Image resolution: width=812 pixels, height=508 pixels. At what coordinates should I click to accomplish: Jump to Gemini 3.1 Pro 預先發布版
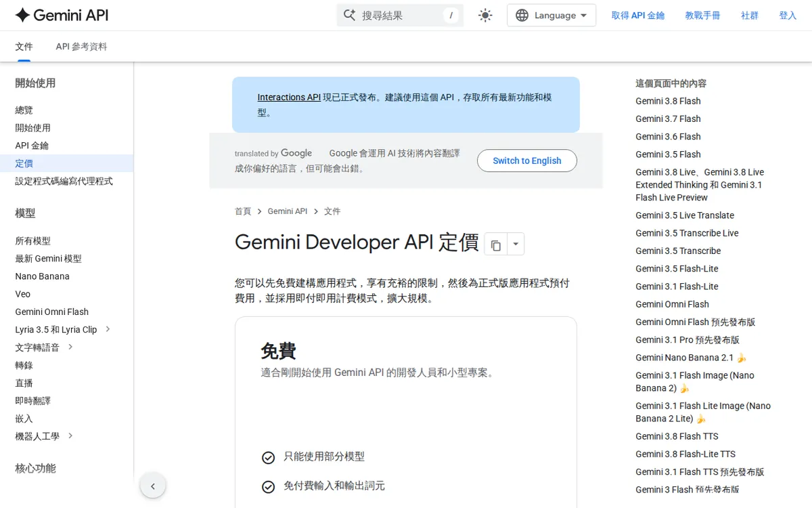coord(687,339)
